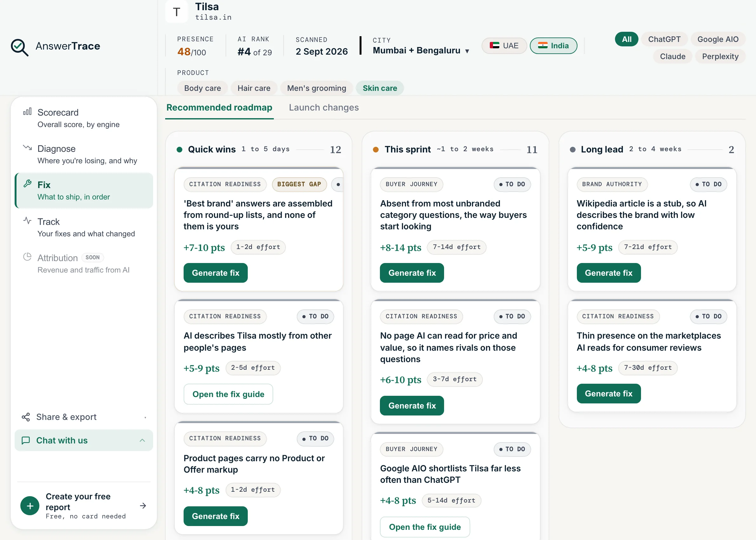Screen dimensions: 756x540
Task: Click the Track pulse icon
Action: pos(27,220)
